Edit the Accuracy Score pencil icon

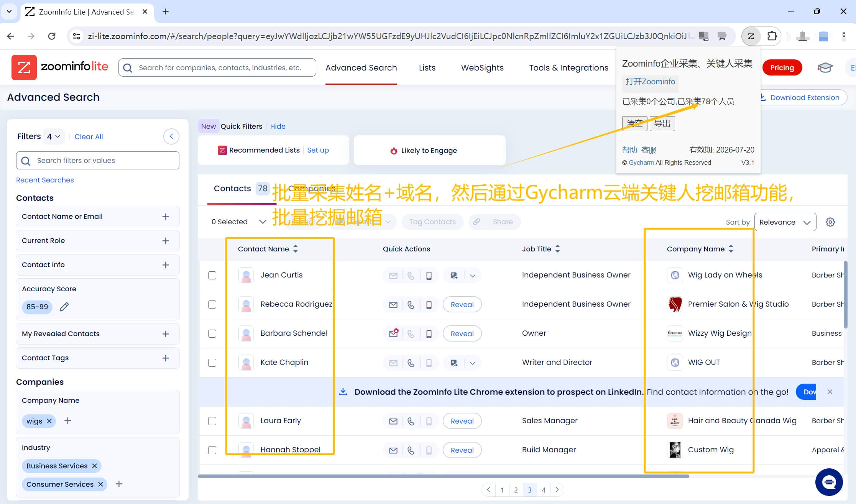tap(64, 307)
